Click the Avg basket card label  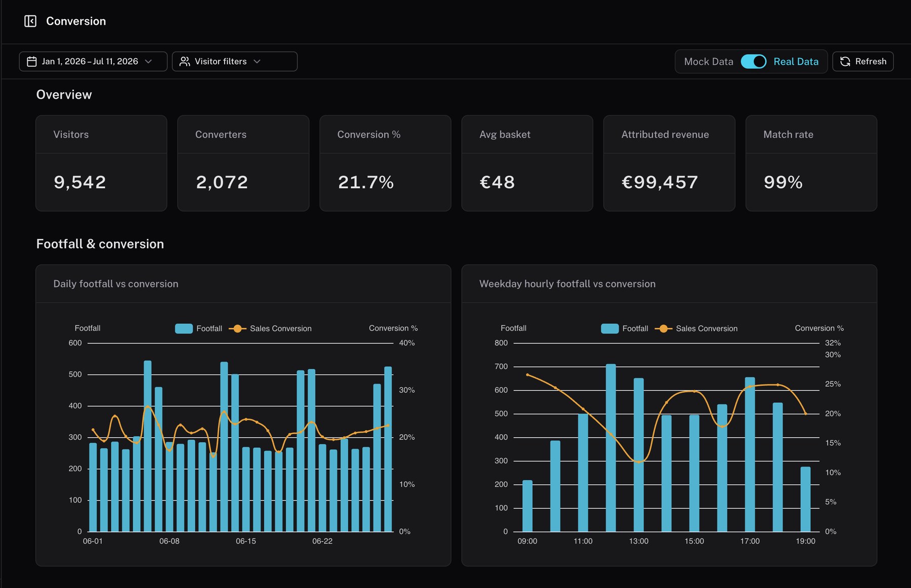[x=505, y=135]
